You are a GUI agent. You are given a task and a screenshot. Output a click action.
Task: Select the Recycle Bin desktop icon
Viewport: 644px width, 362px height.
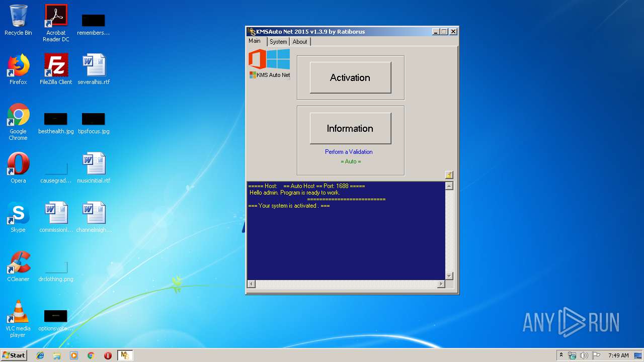tap(18, 20)
